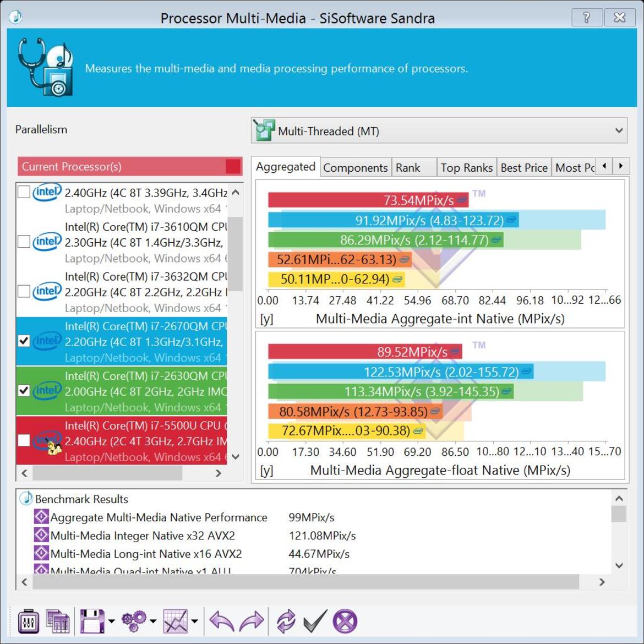Click the diamond icon beside Multi-Media Long-int Native
This screenshot has height=644, width=644.
click(41, 553)
